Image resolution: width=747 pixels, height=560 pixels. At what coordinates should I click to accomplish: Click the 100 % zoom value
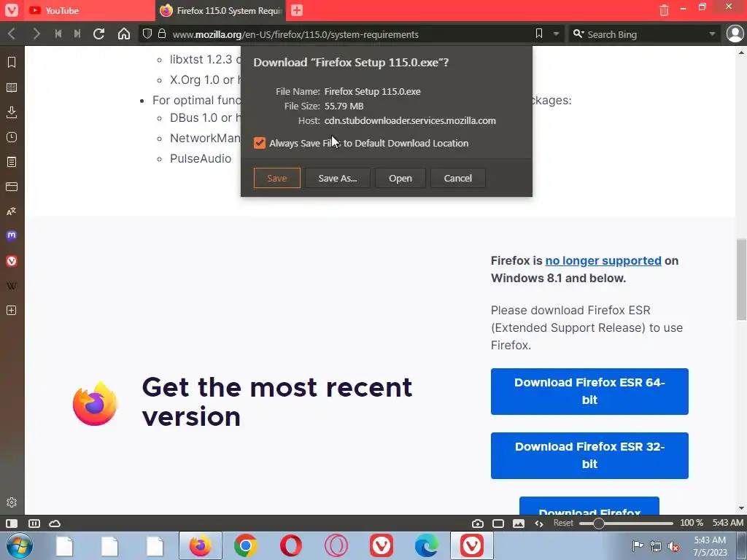tap(692, 523)
